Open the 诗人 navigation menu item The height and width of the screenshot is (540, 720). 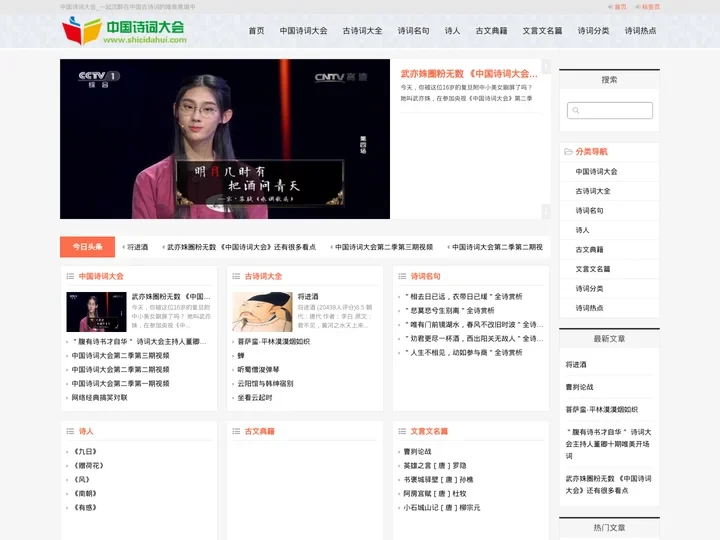click(x=452, y=31)
